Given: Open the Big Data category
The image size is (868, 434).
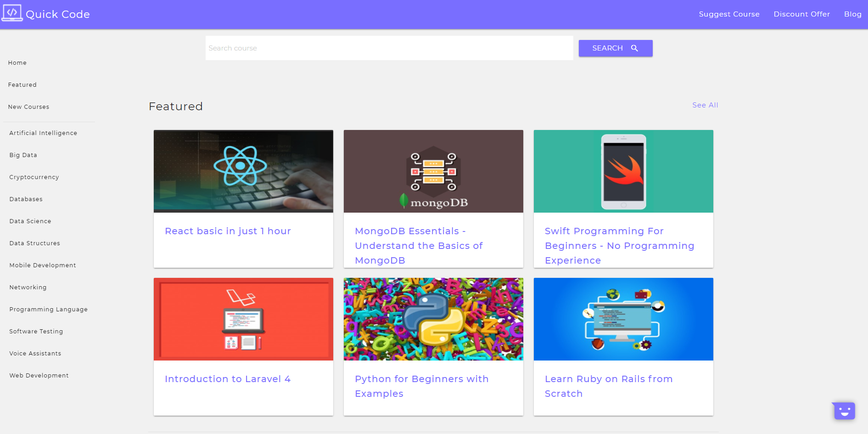Looking at the screenshot, I should point(23,155).
